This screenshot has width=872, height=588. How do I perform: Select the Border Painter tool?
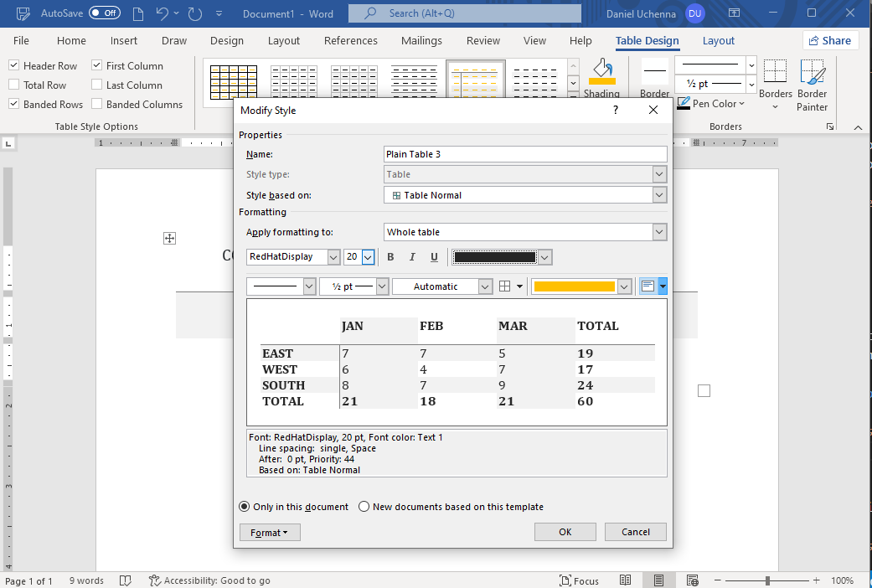(x=812, y=85)
